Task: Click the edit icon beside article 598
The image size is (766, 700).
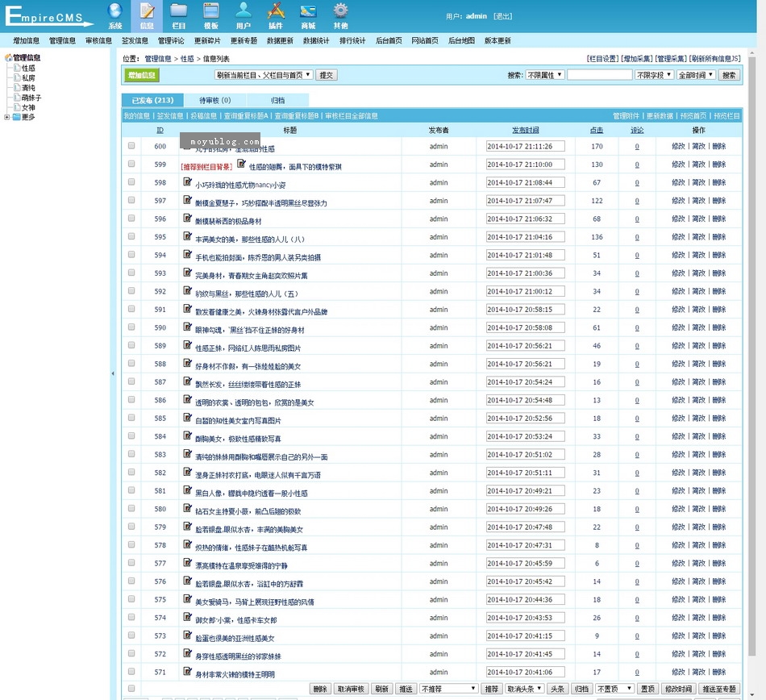Action: click(188, 182)
